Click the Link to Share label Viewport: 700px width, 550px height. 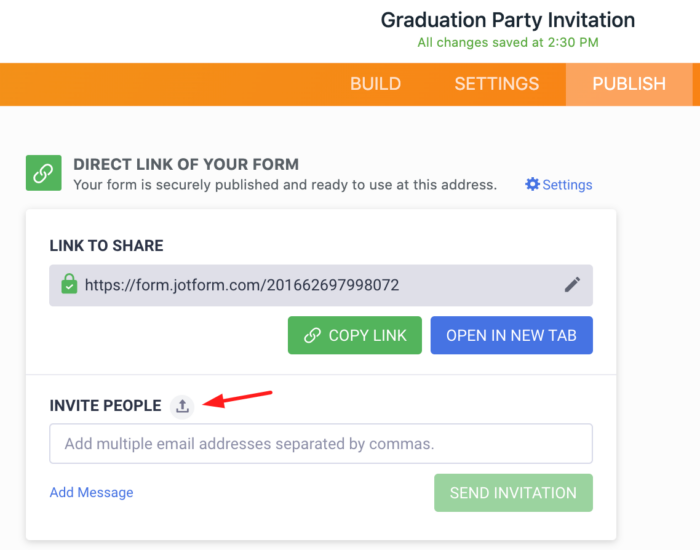pos(106,245)
